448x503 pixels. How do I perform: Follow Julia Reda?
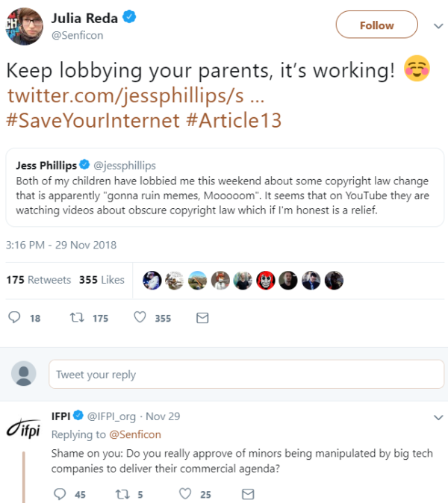[376, 25]
